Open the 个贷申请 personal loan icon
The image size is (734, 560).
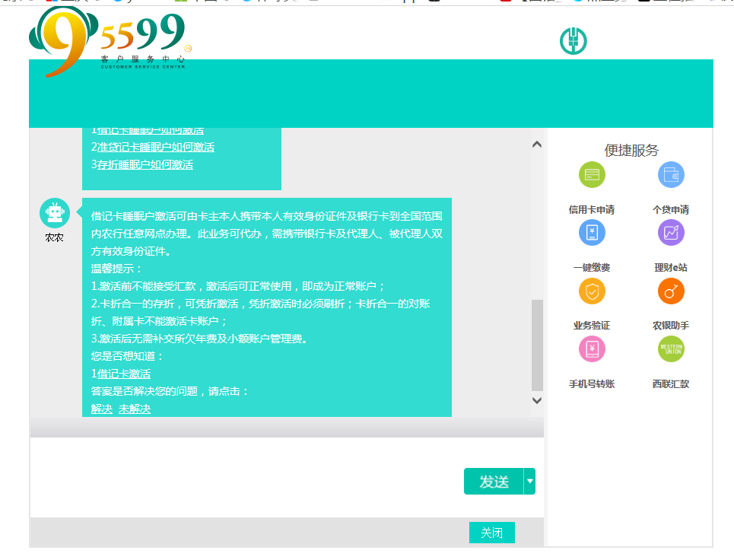point(671,174)
